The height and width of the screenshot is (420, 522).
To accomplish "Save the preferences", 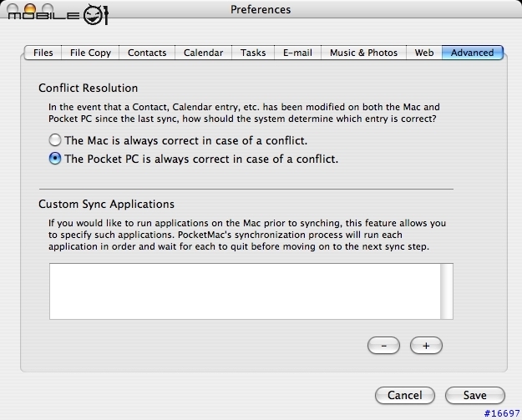I will click(475, 396).
